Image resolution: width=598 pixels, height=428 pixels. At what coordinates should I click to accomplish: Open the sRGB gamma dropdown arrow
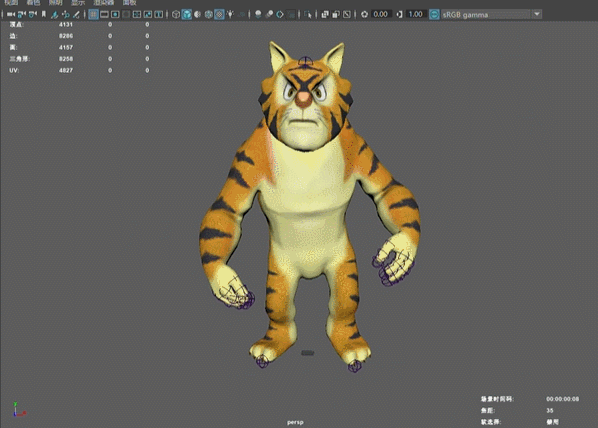[x=537, y=14]
